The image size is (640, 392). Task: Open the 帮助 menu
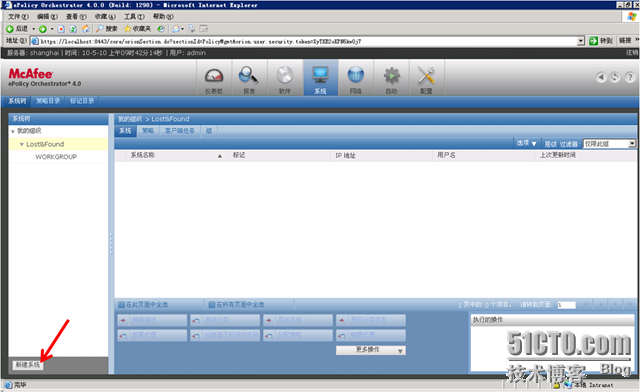coord(163,17)
